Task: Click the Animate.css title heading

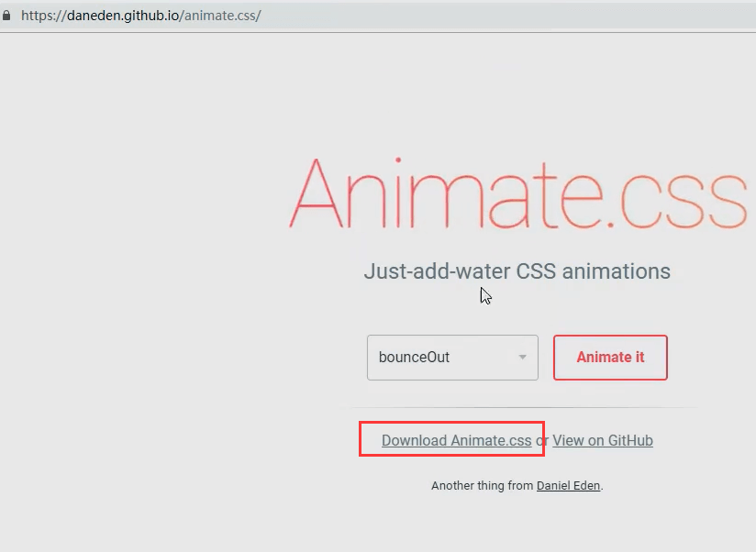Action: (518, 193)
